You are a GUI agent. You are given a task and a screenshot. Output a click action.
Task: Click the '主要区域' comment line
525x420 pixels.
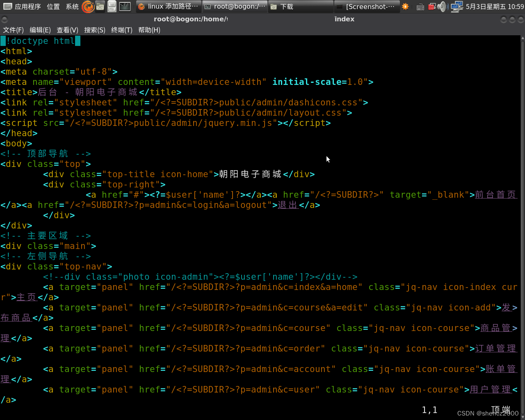[46, 236]
